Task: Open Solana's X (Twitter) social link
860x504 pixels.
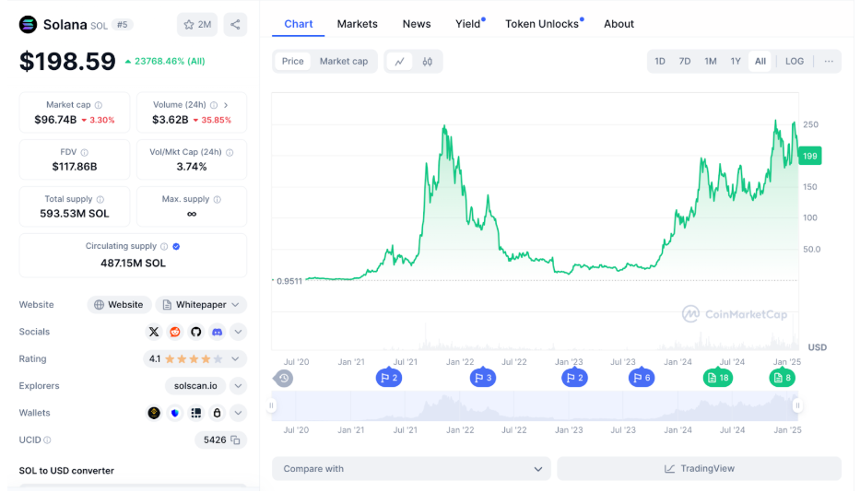Action: [154, 332]
